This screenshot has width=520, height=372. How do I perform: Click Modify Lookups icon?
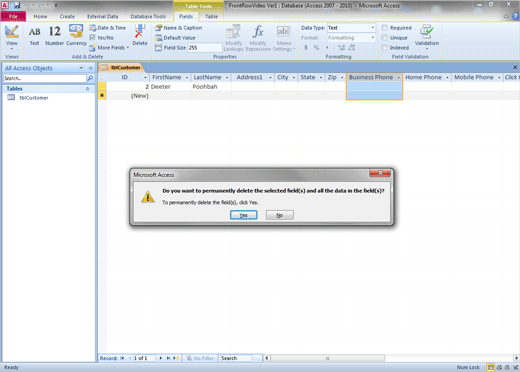pos(233,38)
